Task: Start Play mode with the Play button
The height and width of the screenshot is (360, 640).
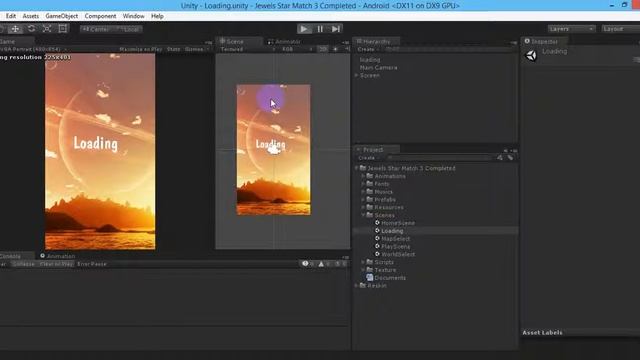Action: tap(304, 29)
